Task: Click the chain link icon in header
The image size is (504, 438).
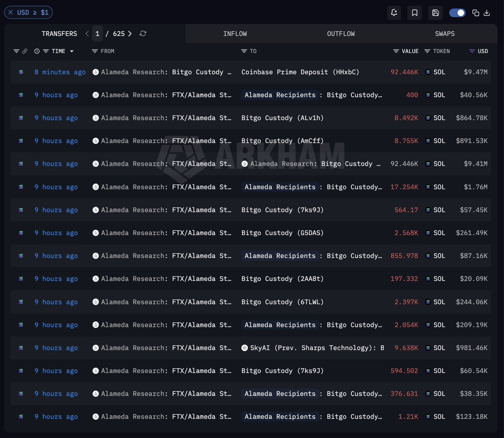Action: (x=25, y=51)
